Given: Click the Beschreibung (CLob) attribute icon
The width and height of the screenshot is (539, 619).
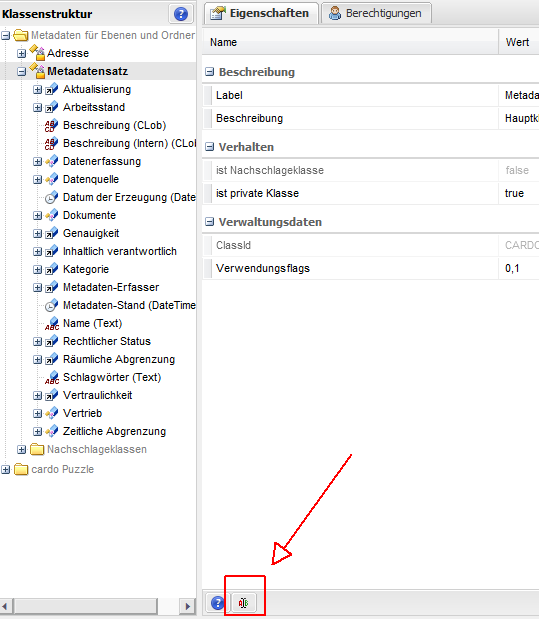Looking at the screenshot, I should coord(52,125).
